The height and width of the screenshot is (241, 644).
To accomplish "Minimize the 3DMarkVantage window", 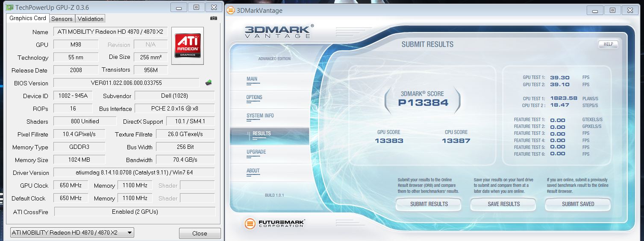I will point(594,10).
